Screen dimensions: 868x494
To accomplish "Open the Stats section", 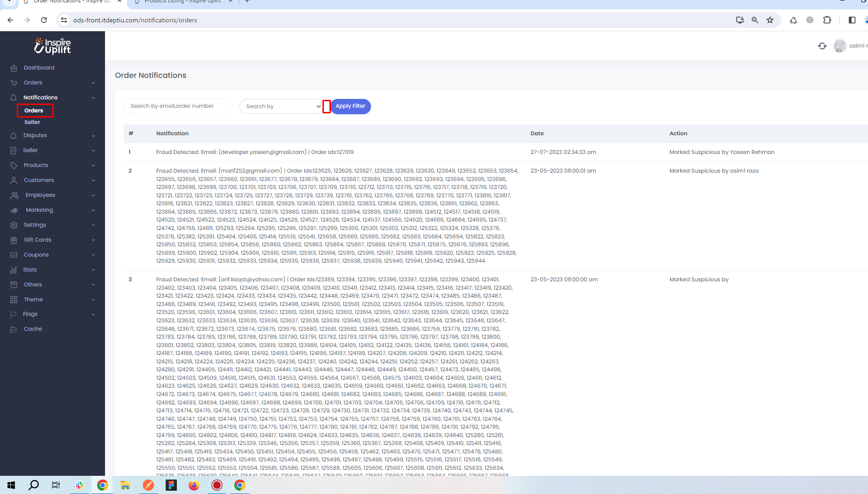I will point(29,269).
